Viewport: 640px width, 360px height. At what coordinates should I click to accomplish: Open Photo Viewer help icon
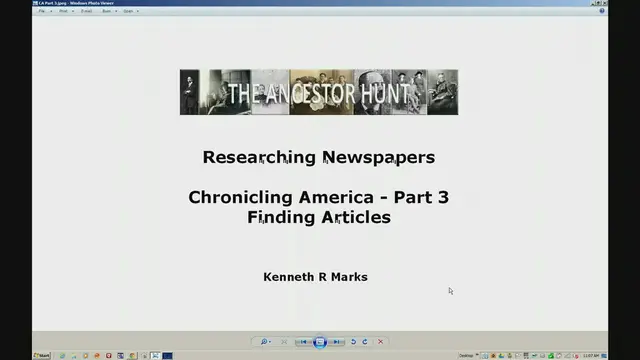(602, 11)
